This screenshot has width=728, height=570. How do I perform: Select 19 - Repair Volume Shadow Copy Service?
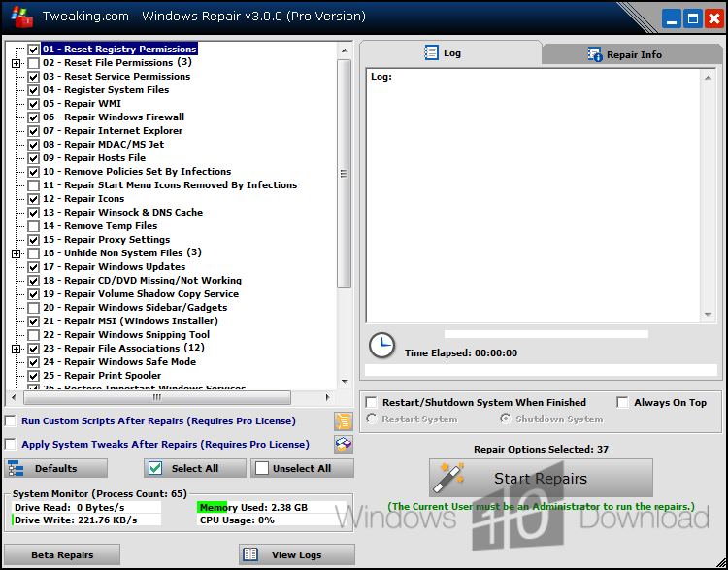pos(141,294)
